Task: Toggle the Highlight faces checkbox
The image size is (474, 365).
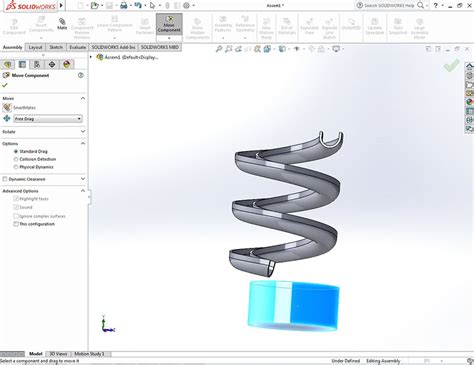Action: (16, 199)
